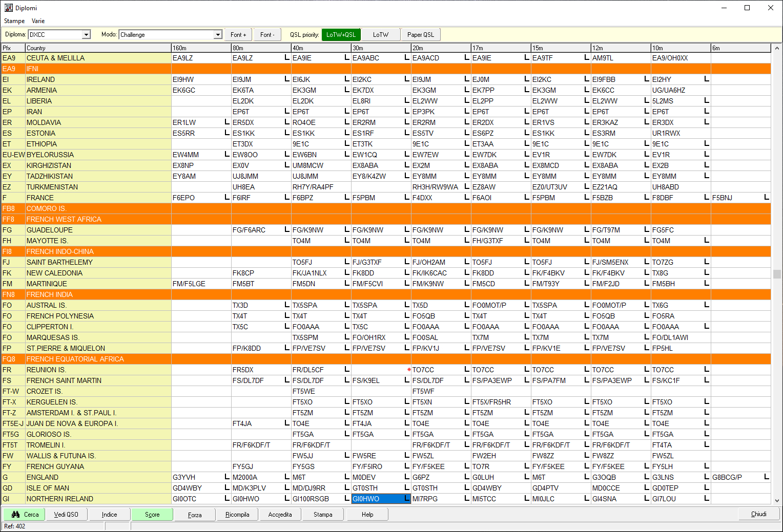Click the FS/PA3EWP cell in 17m column

coord(501,380)
